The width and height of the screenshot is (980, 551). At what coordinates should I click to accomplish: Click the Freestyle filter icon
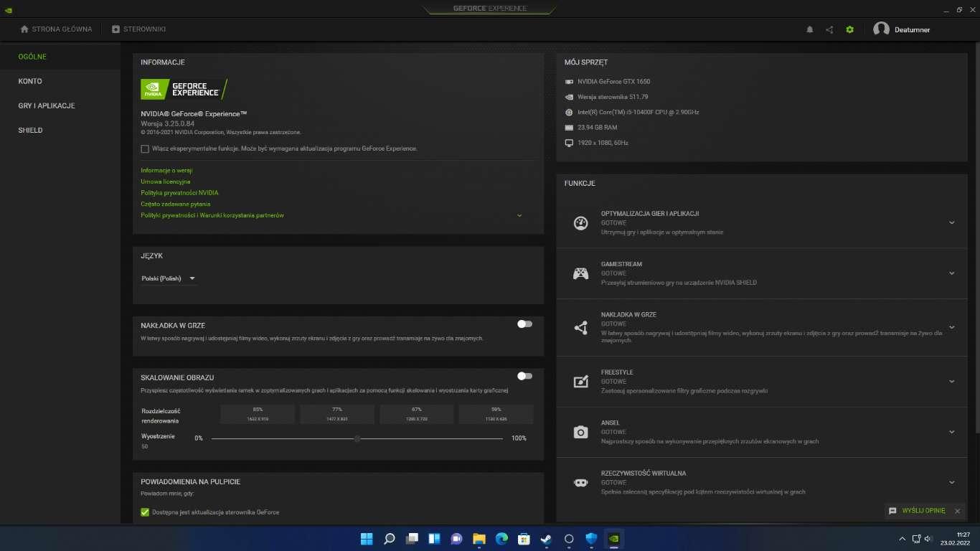(x=580, y=381)
